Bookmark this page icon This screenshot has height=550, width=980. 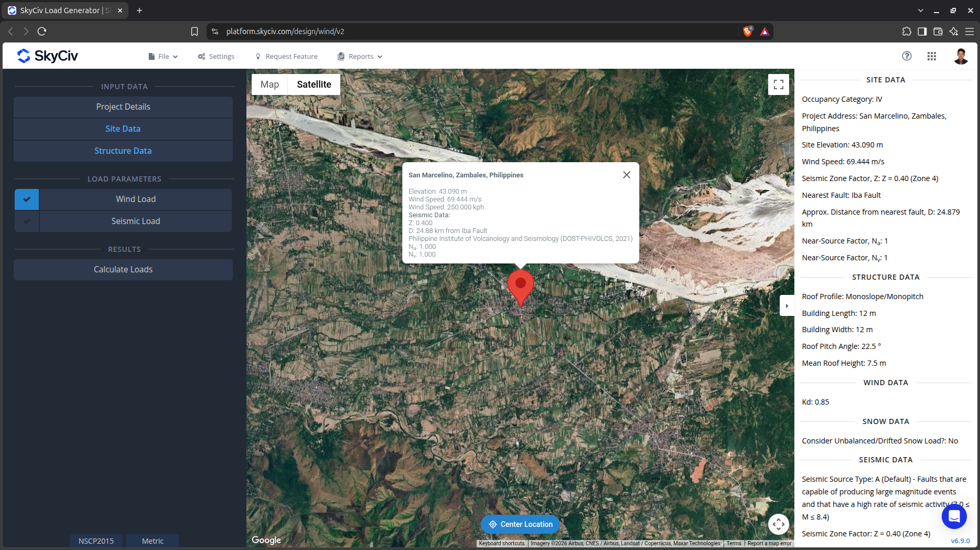pos(195,31)
